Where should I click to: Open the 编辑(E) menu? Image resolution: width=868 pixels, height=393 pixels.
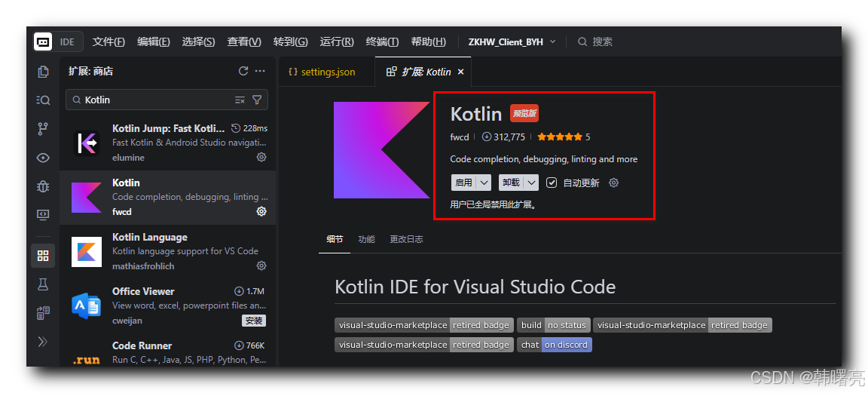[x=154, y=41]
